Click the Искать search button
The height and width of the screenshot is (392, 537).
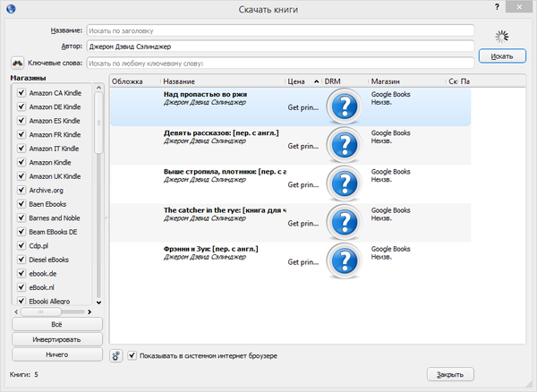(502, 56)
